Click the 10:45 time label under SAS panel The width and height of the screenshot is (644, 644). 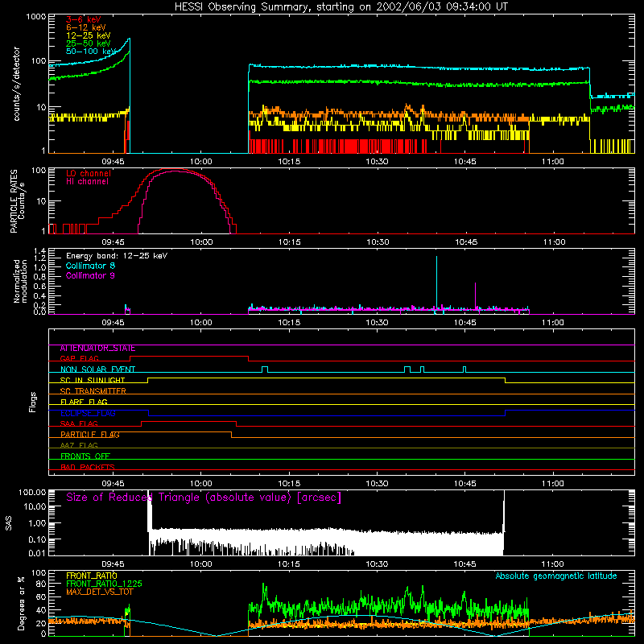(464, 564)
